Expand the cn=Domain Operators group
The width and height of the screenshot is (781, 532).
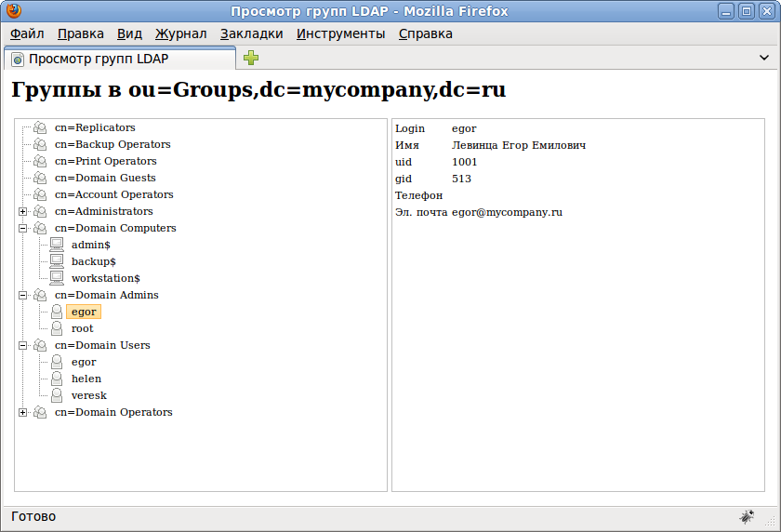(x=23, y=412)
